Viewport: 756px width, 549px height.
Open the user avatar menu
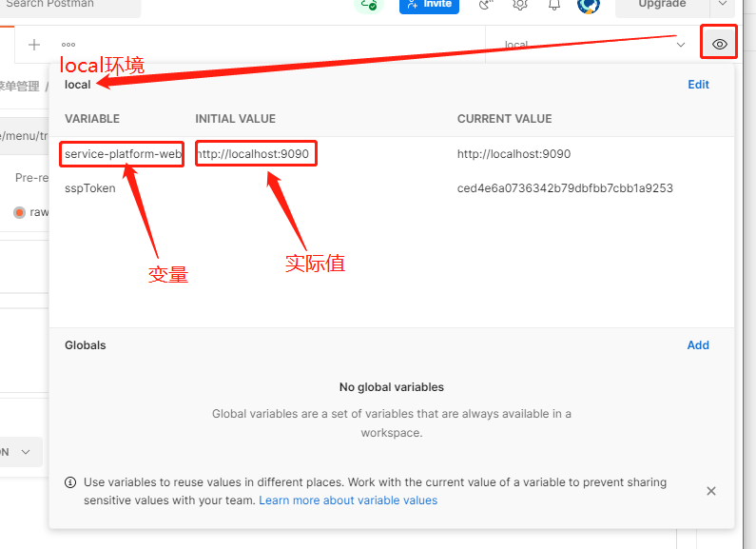589,5
